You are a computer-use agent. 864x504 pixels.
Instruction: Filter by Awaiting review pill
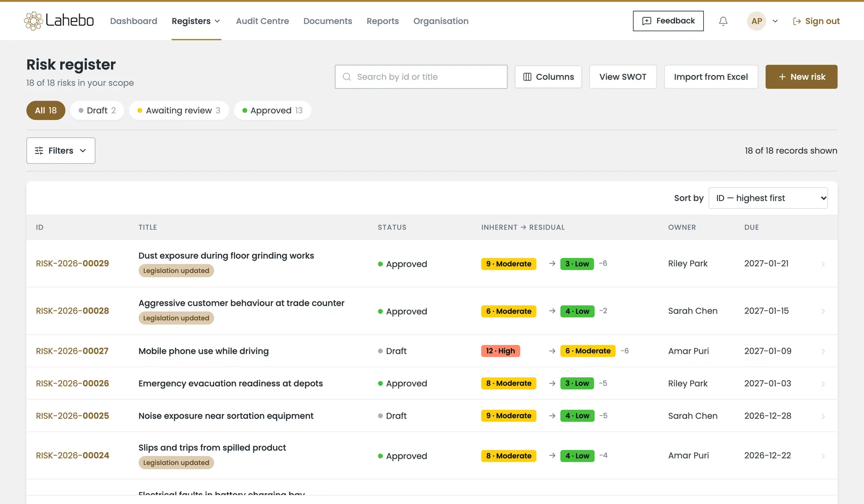179,110
